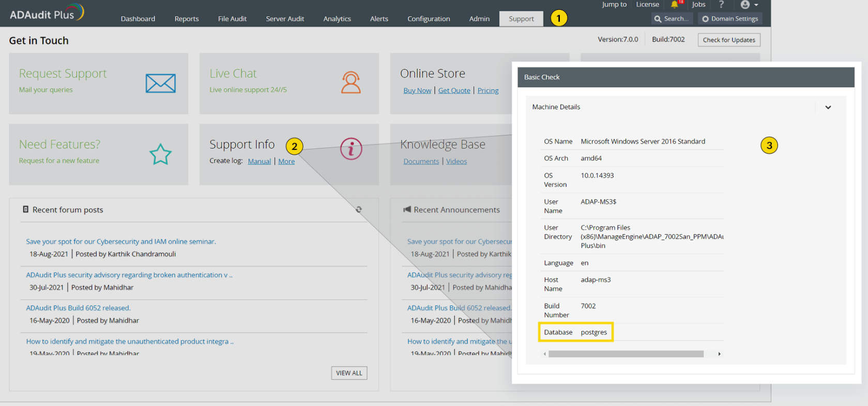This screenshot has height=406, width=868.
Task: Click the 'postgres' Database value
Action: [x=593, y=332]
